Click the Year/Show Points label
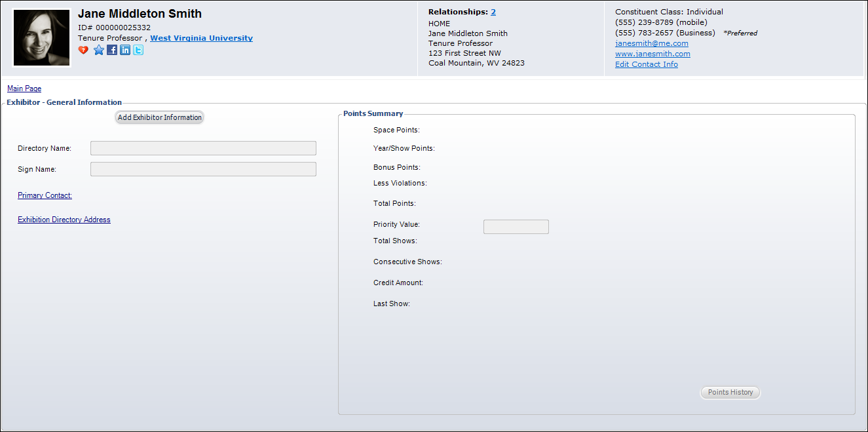 pos(404,148)
